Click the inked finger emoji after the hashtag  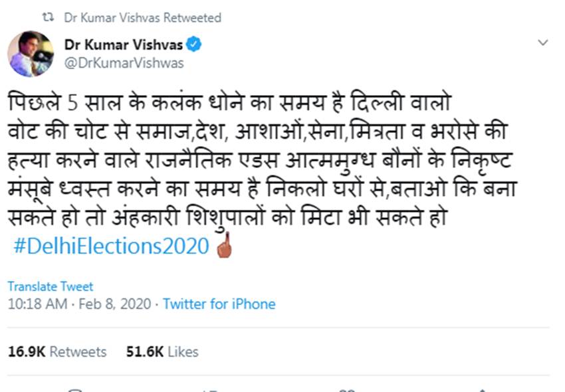[x=223, y=246]
